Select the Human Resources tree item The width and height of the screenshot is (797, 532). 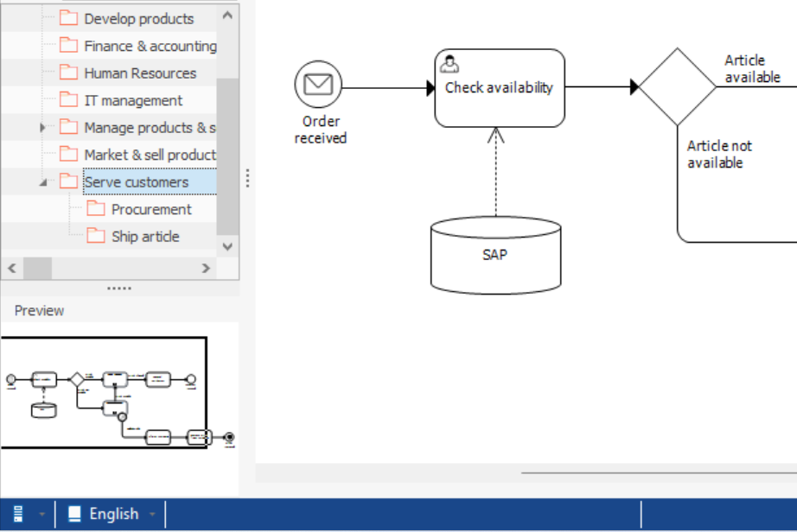pyautogui.click(x=140, y=73)
